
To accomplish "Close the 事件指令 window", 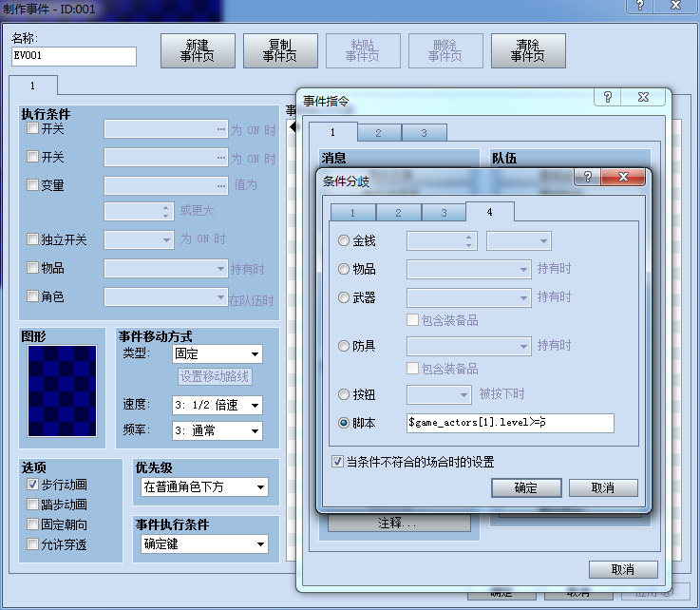I will point(643,97).
